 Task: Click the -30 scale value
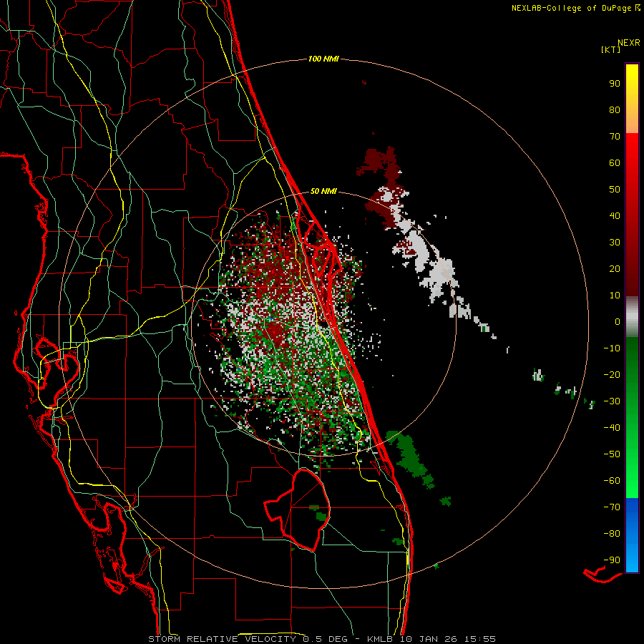pos(612,401)
